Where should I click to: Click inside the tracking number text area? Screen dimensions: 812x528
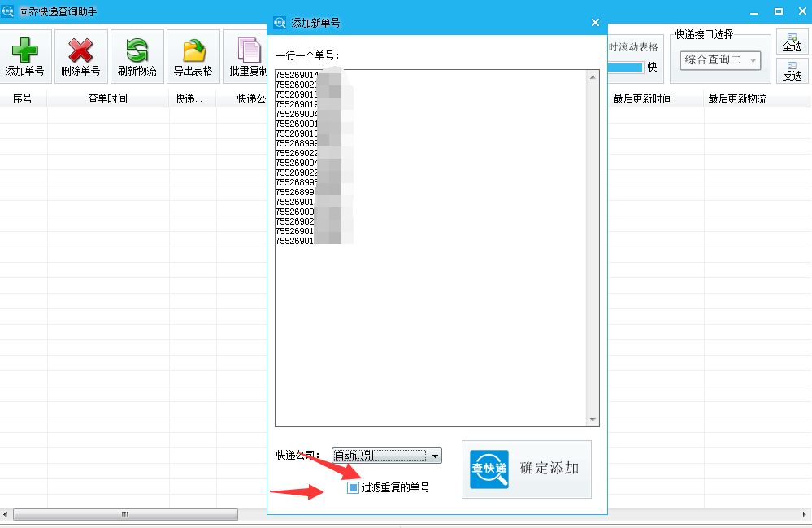[431, 248]
